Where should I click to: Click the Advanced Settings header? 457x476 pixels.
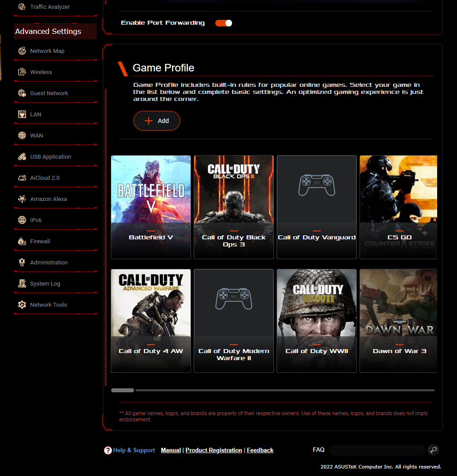point(55,31)
